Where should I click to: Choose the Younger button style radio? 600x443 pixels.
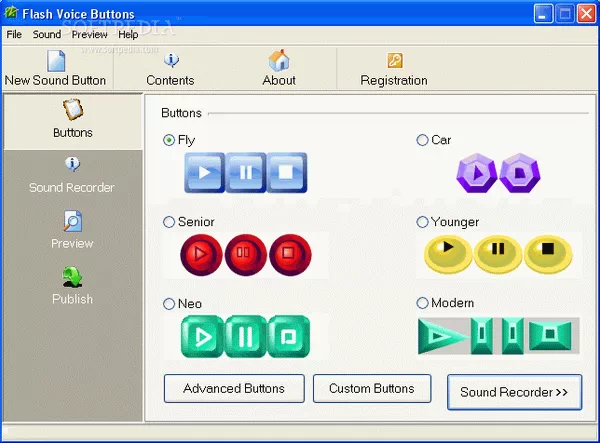coord(422,222)
